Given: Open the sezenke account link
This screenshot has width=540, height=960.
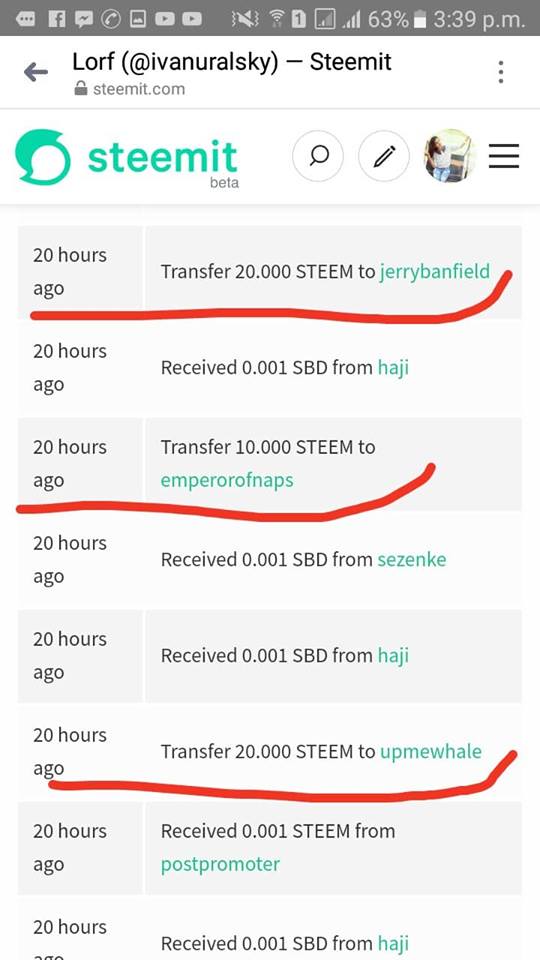Looking at the screenshot, I should 412,559.
